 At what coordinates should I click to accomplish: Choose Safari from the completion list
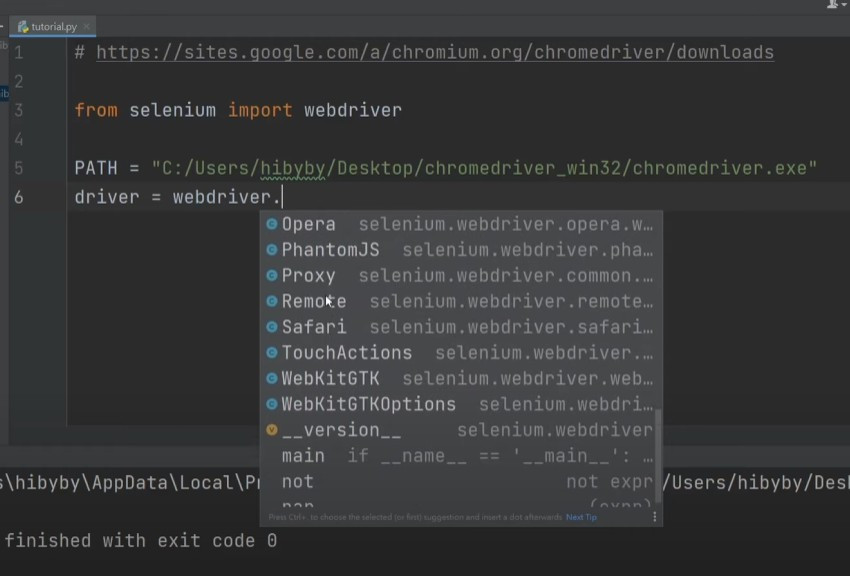460,327
